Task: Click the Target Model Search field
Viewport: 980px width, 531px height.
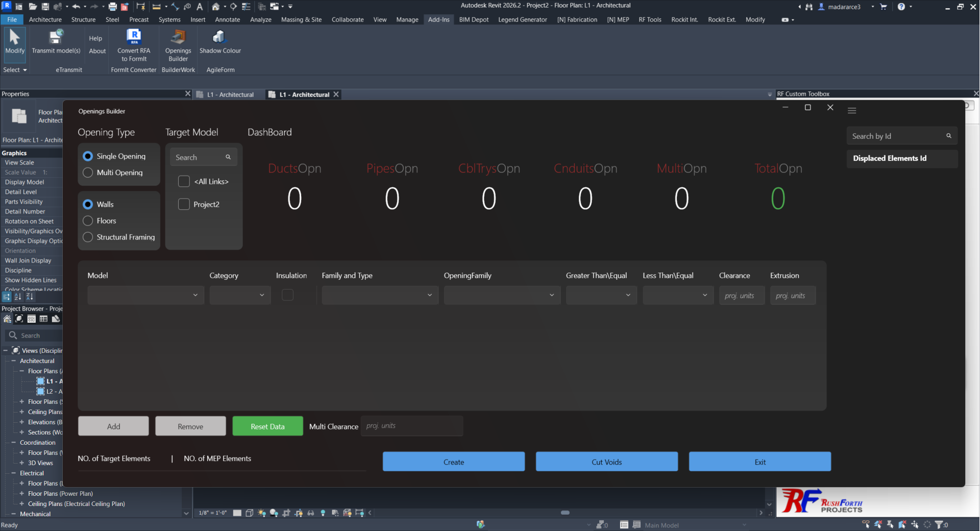Action: click(x=204, y=157)
